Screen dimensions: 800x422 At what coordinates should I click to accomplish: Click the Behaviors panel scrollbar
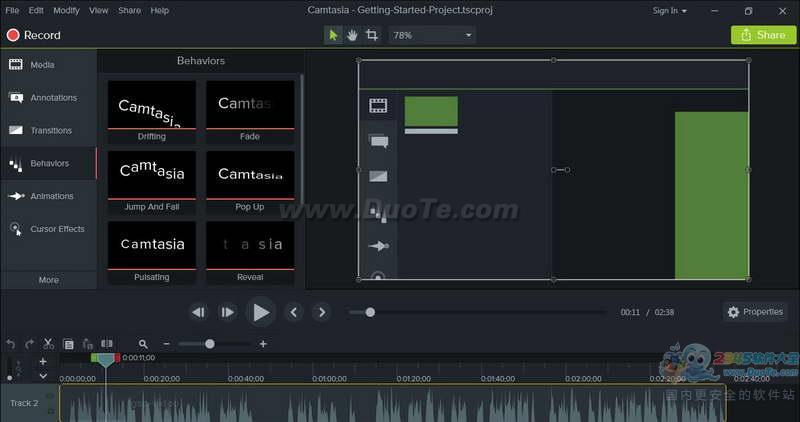302,140
